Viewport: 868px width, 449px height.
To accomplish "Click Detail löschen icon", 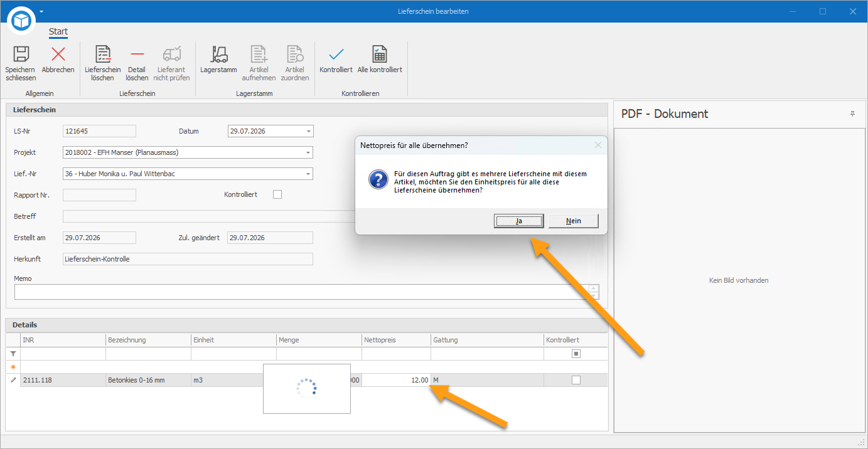I will pos(137,54).
